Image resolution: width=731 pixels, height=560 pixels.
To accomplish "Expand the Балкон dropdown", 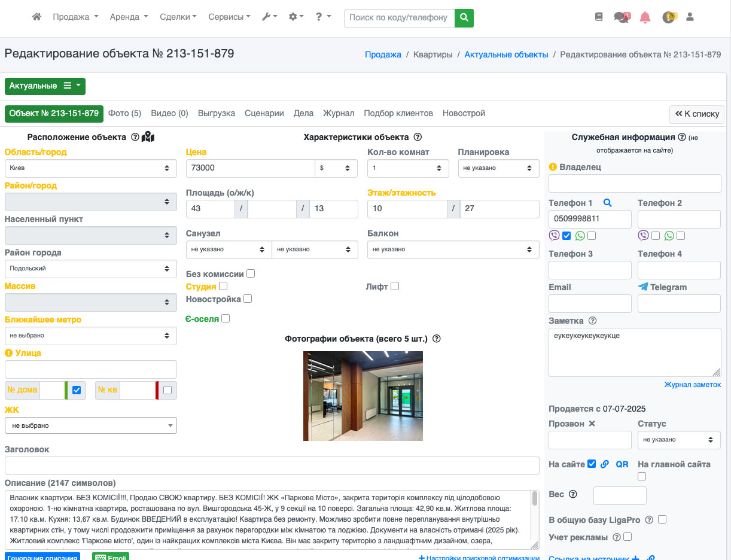I will pyautogui.click(x=453, y=249).
